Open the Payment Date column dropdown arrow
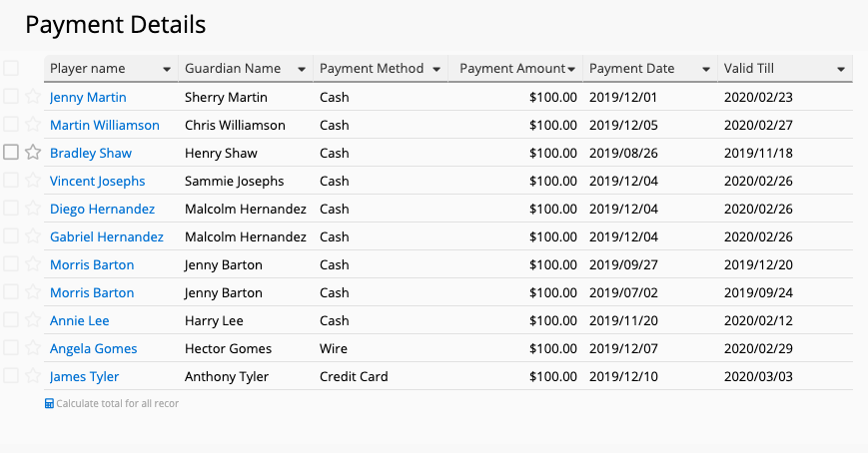The height and width of the screenshot is (453, 868). (706, 69)
